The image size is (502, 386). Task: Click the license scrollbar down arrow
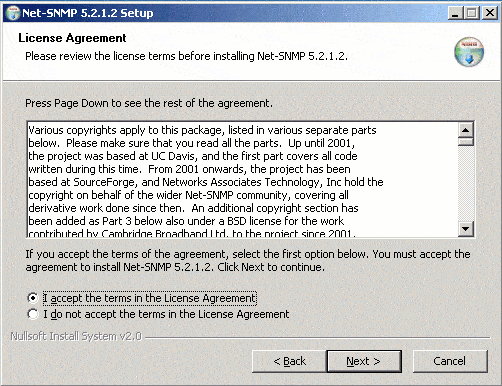point(466,229)
